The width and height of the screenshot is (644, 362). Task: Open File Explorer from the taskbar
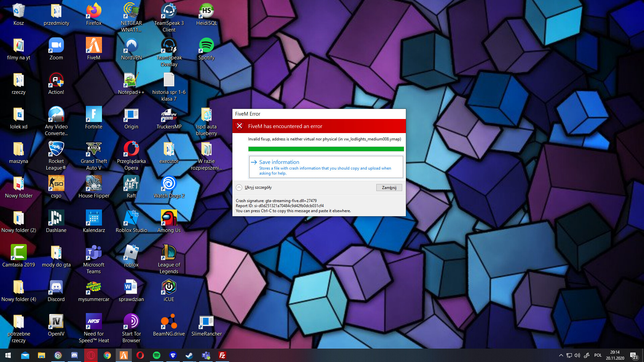click(41, 355)
